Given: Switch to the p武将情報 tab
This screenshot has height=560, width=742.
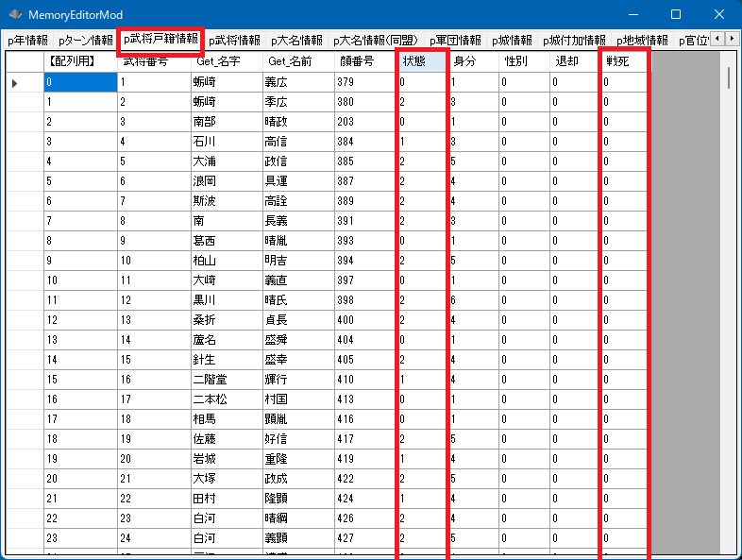Looking at the screenshot, I should click(x=233, y=41).
